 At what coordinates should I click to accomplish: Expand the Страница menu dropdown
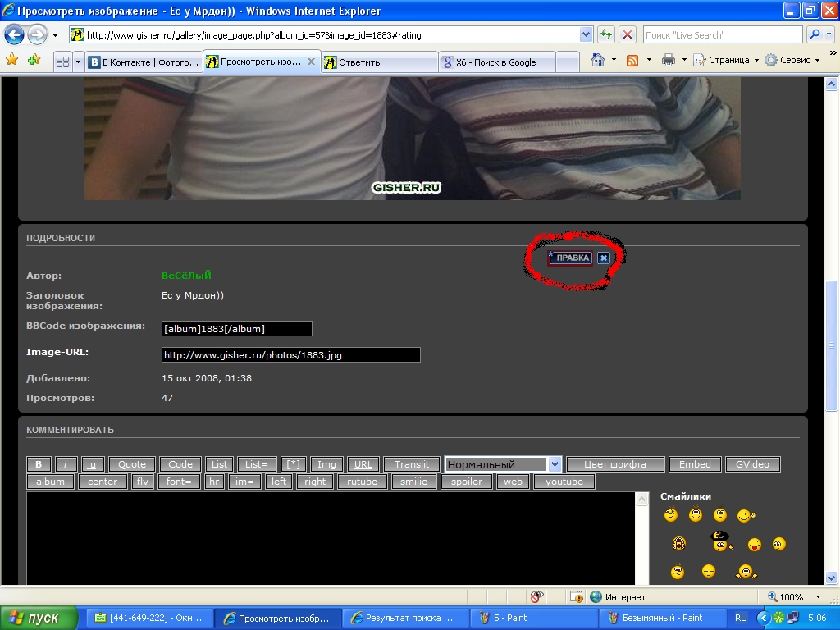[x=727, y=61]
